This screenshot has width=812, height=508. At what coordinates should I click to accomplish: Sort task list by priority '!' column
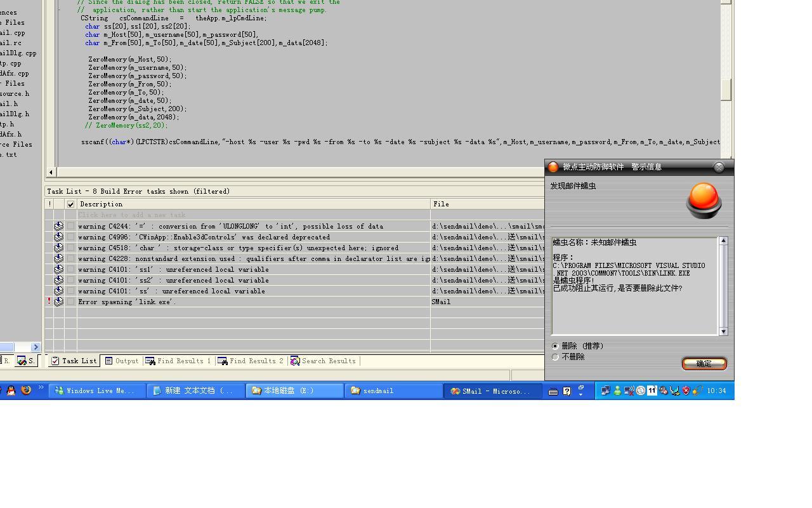[x=49, y=204]
